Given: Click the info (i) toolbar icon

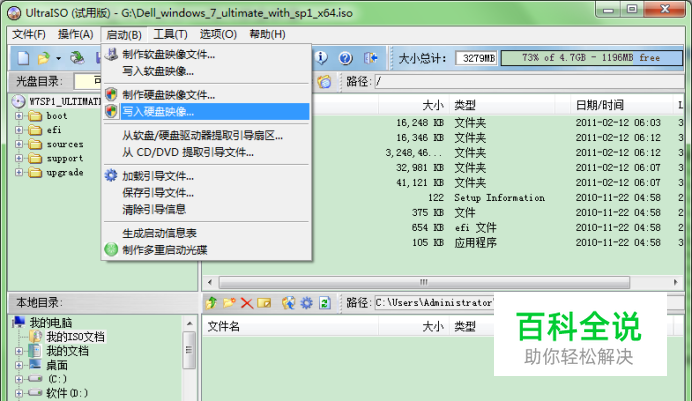Looking at the screenshot, I should pos(321,57).
